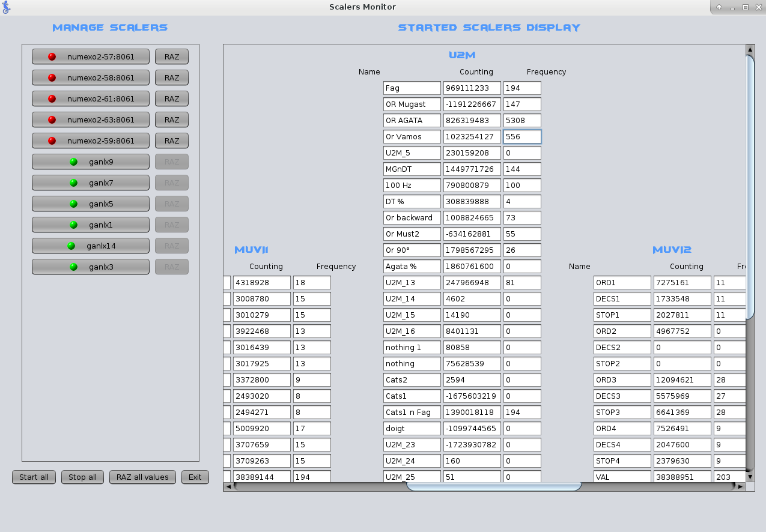The width and height of the screenshot is (766, 532).
Task: Click the horizontal scrollbar left arrow
Action: (228, 486)
